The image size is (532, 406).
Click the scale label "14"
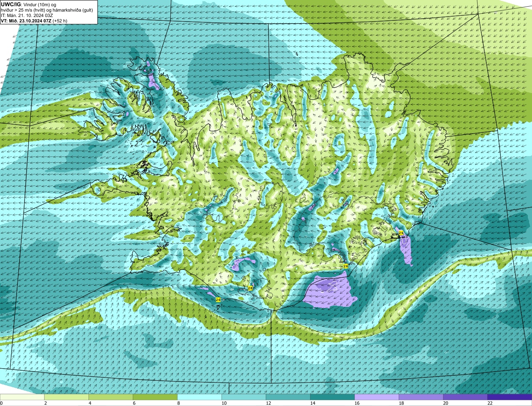point(313,403)
